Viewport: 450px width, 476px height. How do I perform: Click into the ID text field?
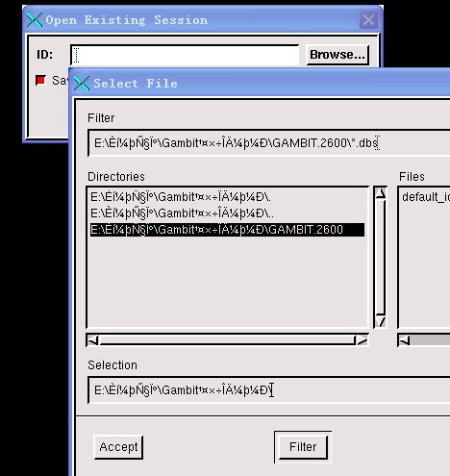click(x=185, y=55)
